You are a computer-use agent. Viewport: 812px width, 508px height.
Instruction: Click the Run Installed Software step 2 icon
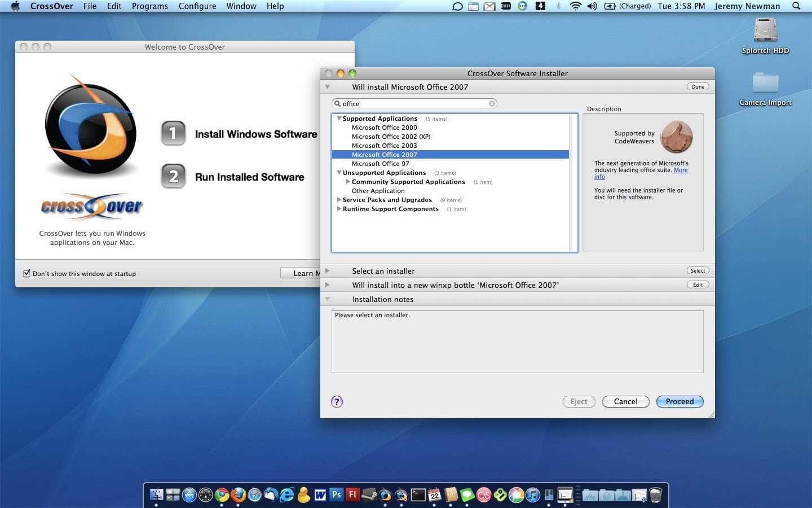tap(173, 177)
